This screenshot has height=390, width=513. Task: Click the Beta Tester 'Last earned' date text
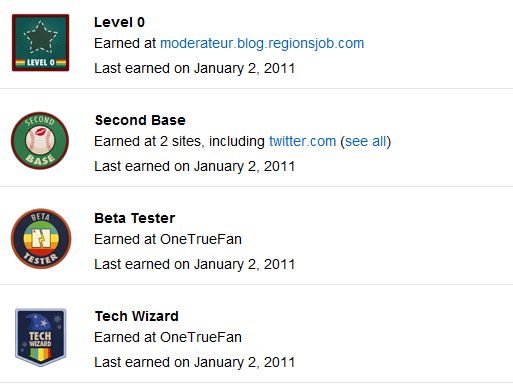[x=195, y=264]
